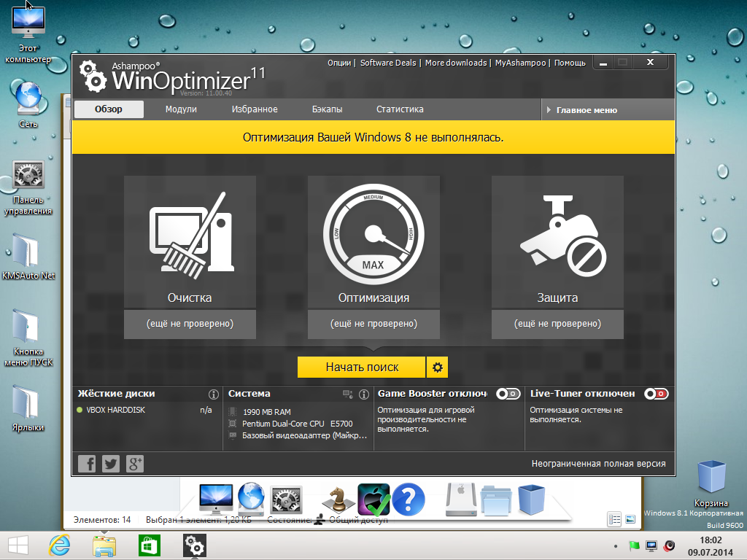Open More downloads link

click(456, 63)
